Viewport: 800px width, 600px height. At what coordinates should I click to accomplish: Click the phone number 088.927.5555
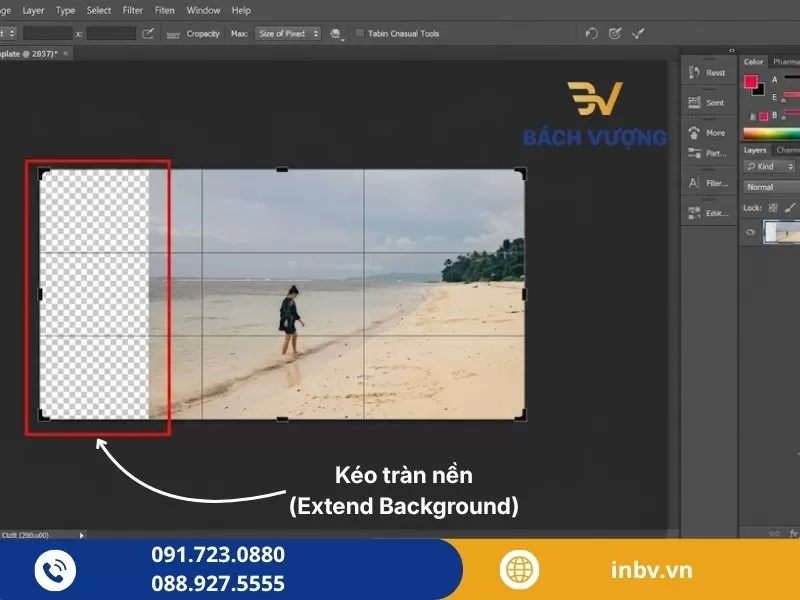[218, 583]
